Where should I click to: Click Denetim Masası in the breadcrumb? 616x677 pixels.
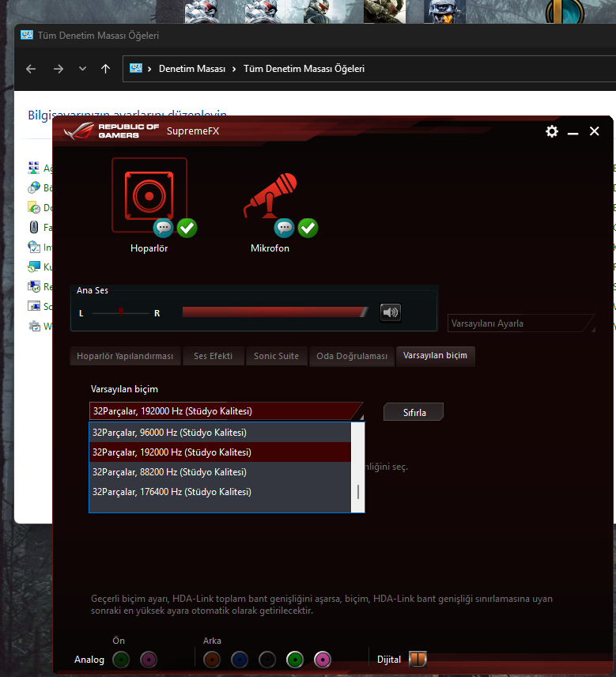pos(192,69)
